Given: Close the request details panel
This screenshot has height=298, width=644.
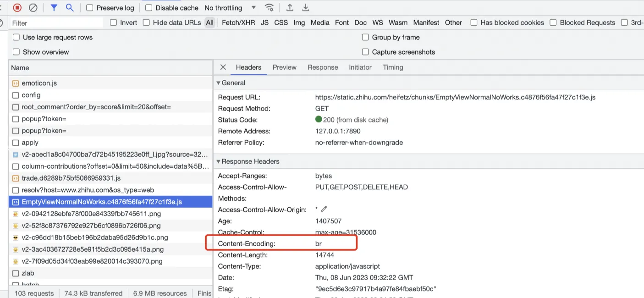Looking at the screenshot, I should pos(223,67).
